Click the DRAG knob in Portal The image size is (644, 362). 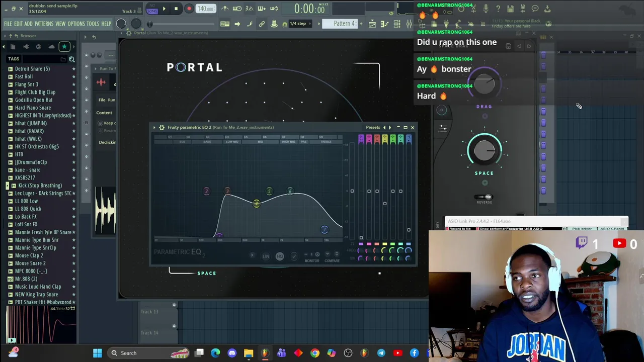pos(485,84)
